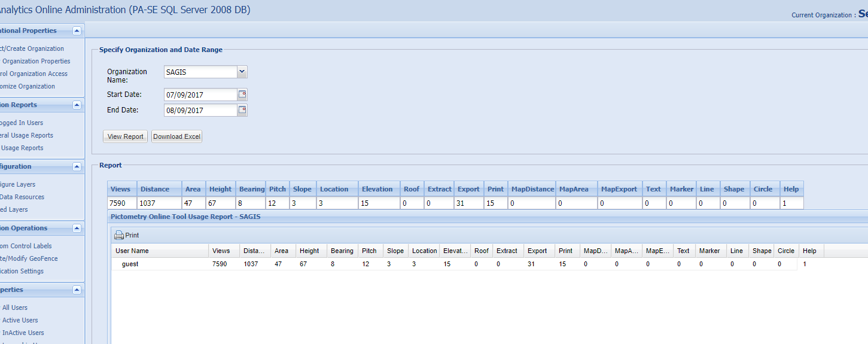868x344 pixels.
Task: Open Logged In Users report
Action: [22, 123]
